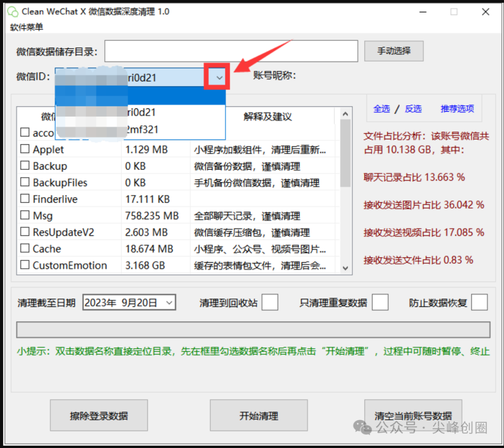The height and width of the screenshot is (448, 504).
Task: Click the list scrollbar down arrow
Action: tap(345, 268)
